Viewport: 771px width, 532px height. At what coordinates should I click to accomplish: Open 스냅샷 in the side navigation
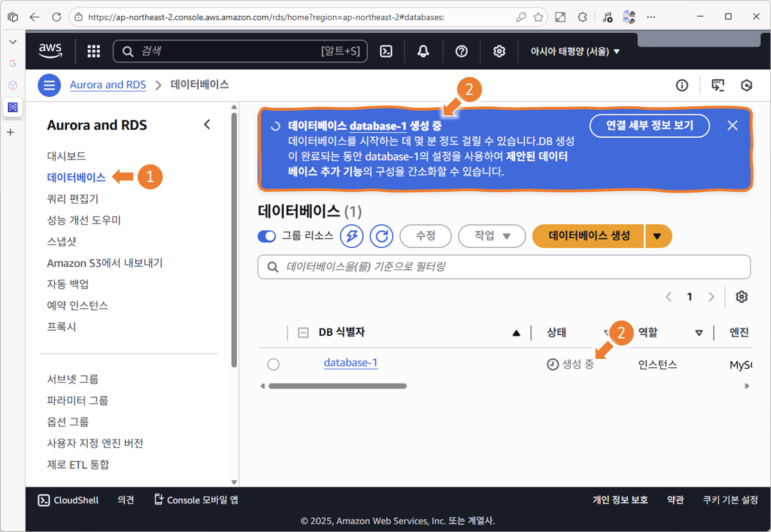tap(62, 242)
